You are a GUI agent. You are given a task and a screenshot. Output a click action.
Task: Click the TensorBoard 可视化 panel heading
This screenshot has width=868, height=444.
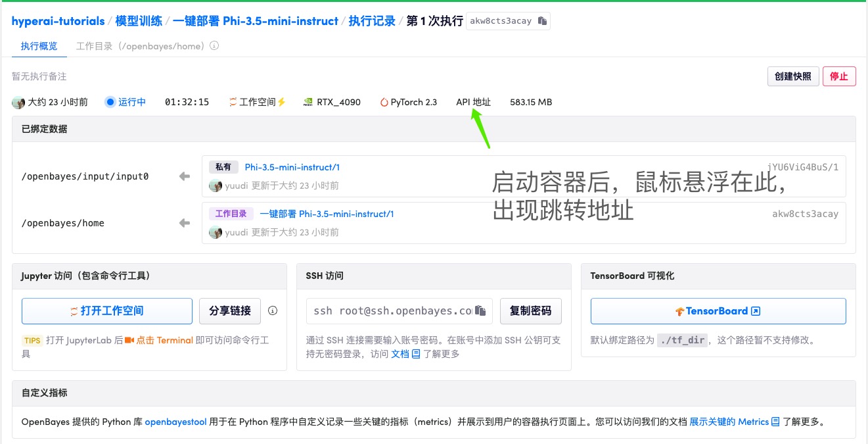(632, 276)
